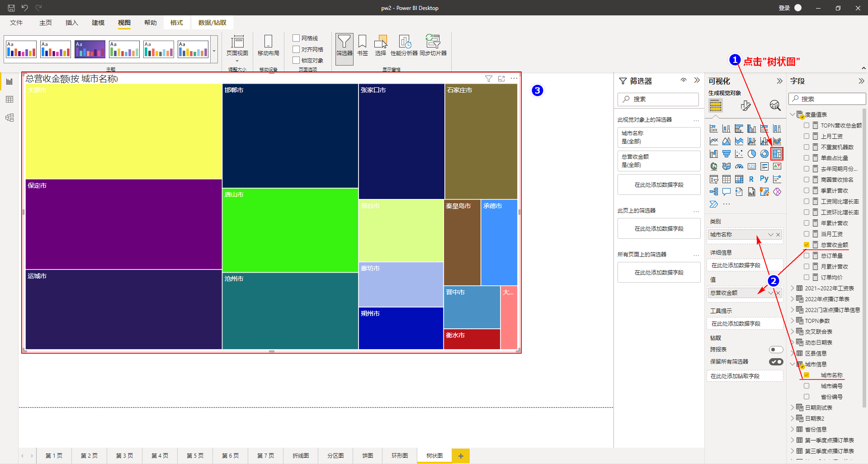Viewport: 868px width, 464px height.
Task: Click the 页面视图 Page view button
Action: (237, 47)
